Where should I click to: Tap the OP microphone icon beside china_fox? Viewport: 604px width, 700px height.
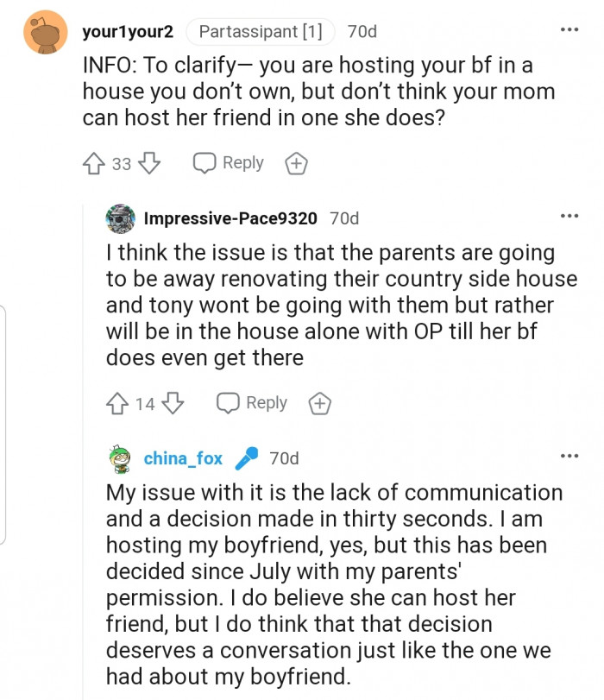tap(249, 458)
